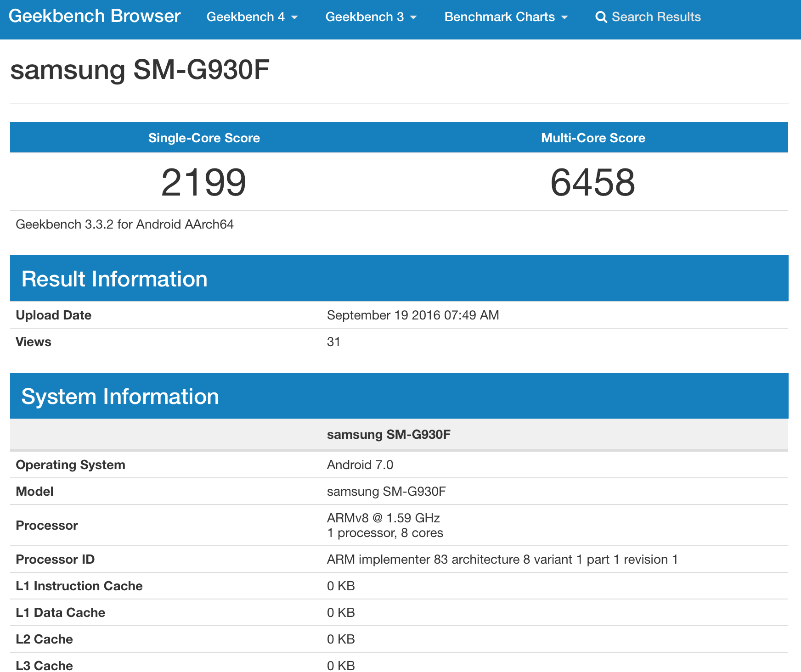Select the Android 7.0 operating system value

(x=360, y=465)
